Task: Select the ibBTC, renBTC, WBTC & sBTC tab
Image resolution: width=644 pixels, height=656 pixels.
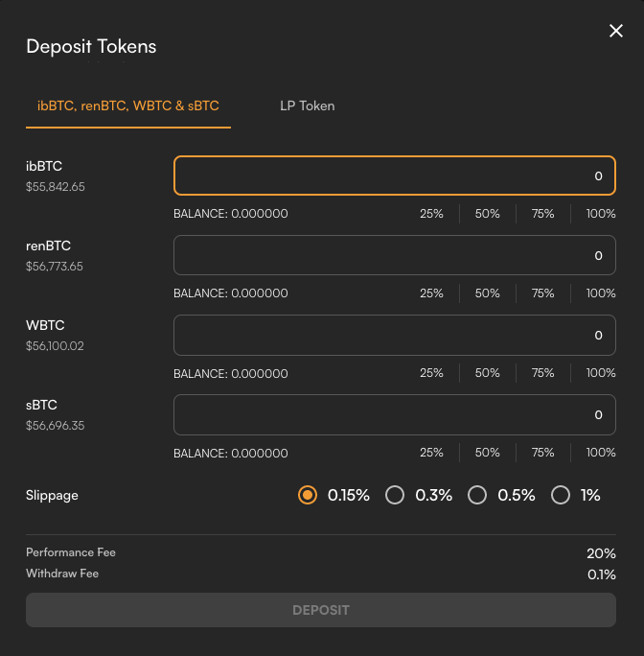Action: tap(128, 105)
